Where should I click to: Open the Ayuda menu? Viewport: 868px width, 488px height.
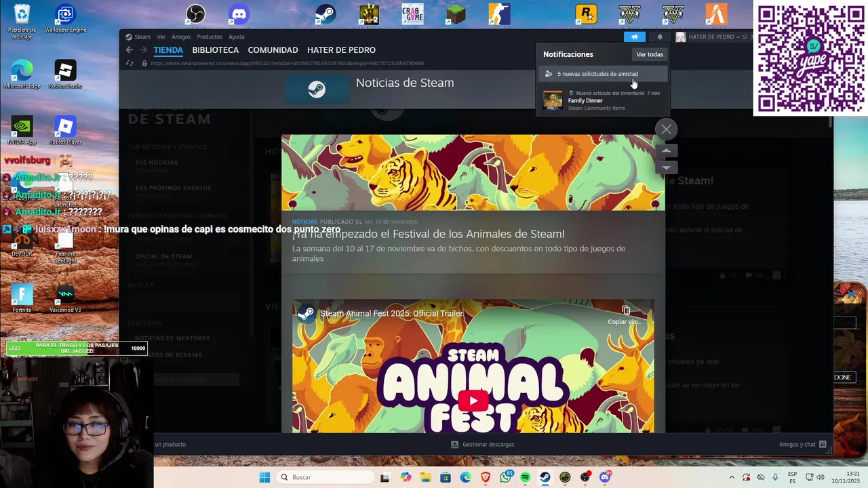click(237, 37)
